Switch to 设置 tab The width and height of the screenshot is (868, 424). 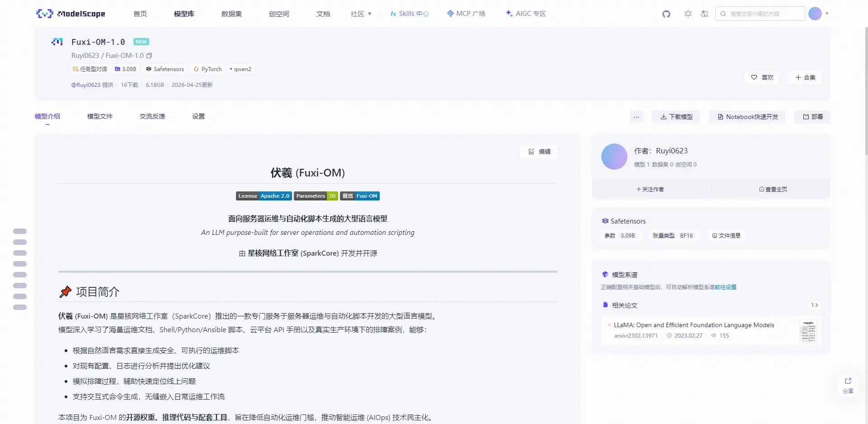198,116
